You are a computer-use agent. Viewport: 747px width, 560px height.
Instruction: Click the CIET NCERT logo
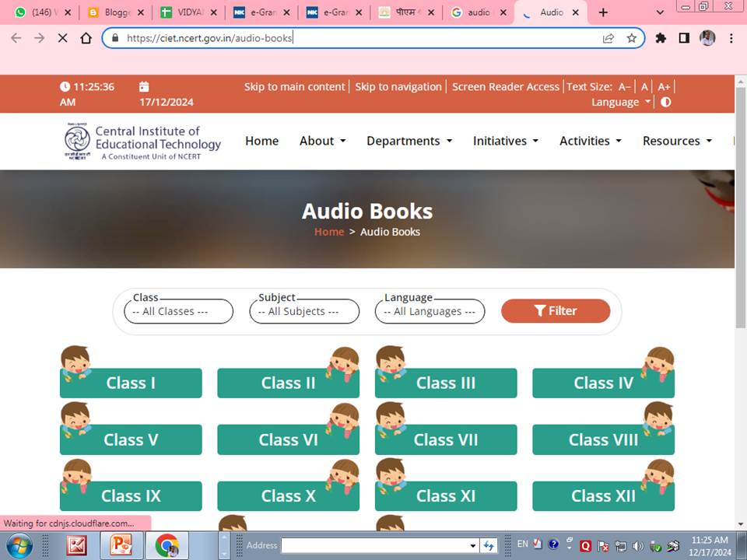[x=142, y=142]
